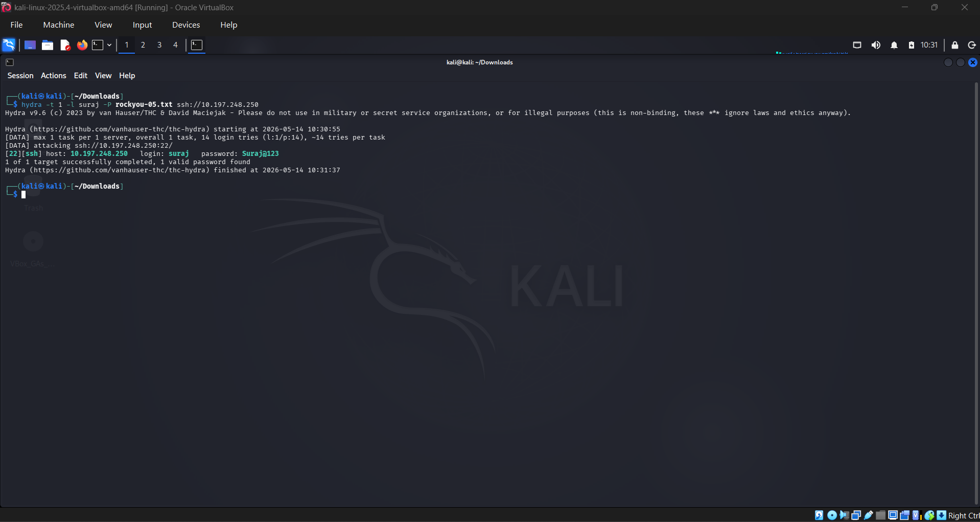Minimize the VirtualBox window
Viewport: 980px width, 522px height.
905,8
